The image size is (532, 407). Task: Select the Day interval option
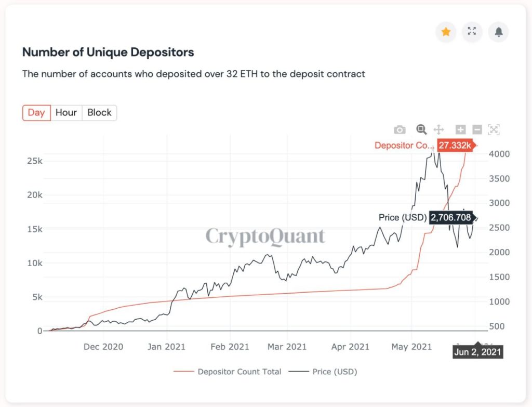(x=36, y=112)
